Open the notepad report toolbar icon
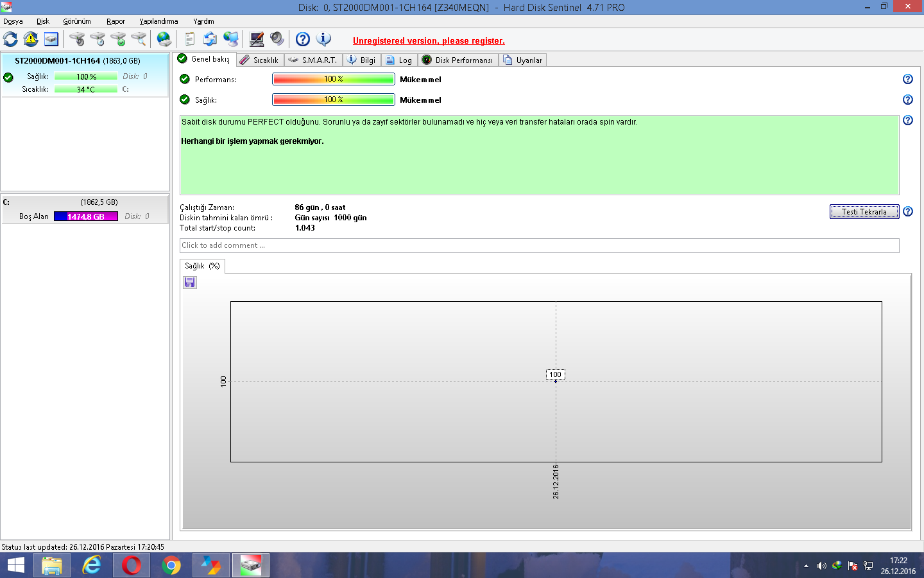Screen dimensions: 924x578 click(x=189, y=39)
